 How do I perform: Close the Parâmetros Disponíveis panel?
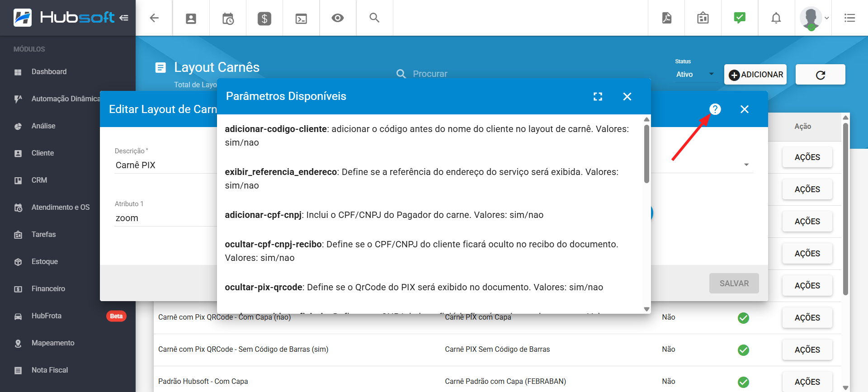pyautogui.click(x=627, y=96)
